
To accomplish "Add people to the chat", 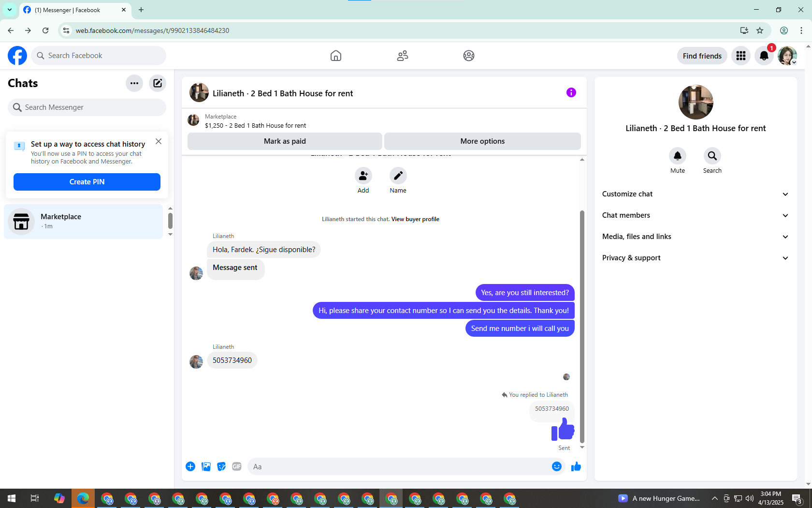I will pyautogui.click(x=363, y=176).
